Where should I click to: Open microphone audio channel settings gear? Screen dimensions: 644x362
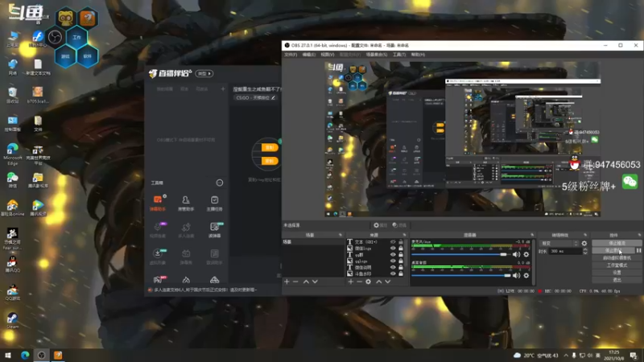click(526, 254)
